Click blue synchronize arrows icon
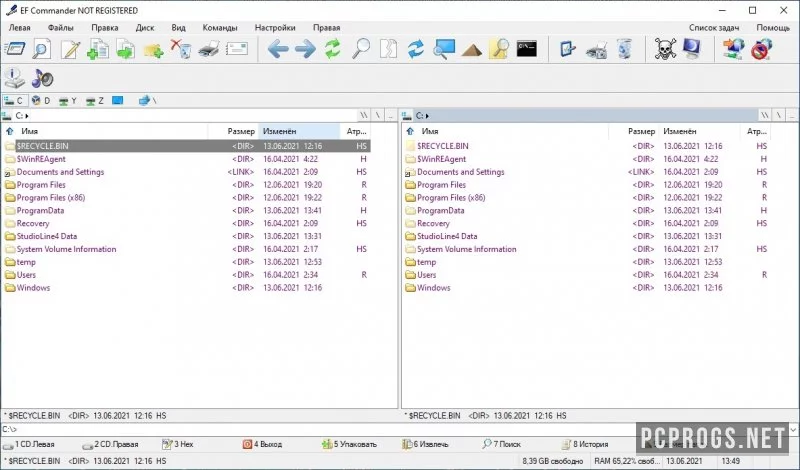800x470 pixels. click(416, 50)
